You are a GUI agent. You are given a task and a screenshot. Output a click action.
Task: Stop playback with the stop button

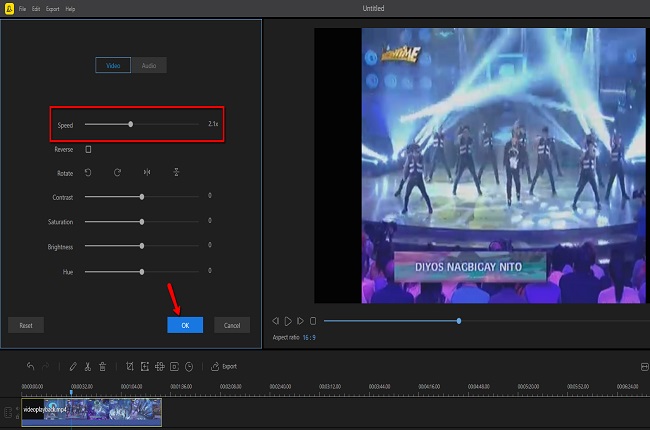pyautogui.click(x=313, y=321)
